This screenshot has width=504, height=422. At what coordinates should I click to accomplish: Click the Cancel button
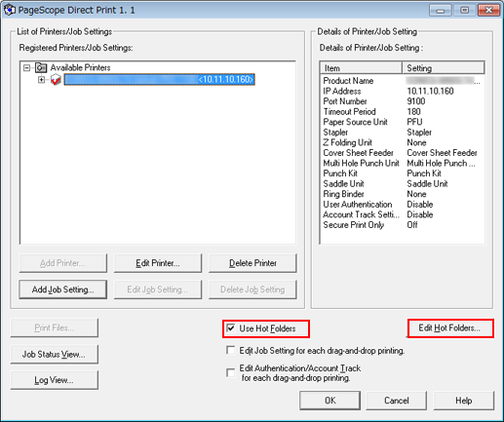[x=397, y=401]
